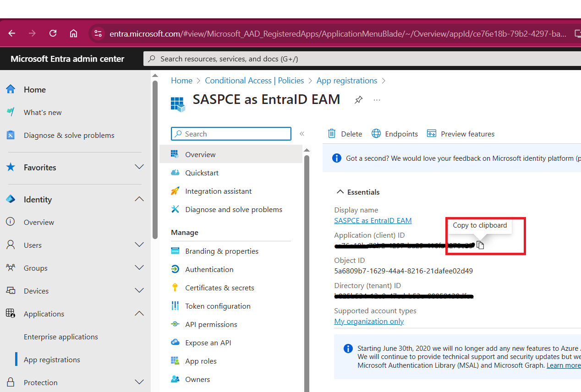Click the Delete trash icon
The height and width of the screenshot is (392, 581).
click(332, 134)
